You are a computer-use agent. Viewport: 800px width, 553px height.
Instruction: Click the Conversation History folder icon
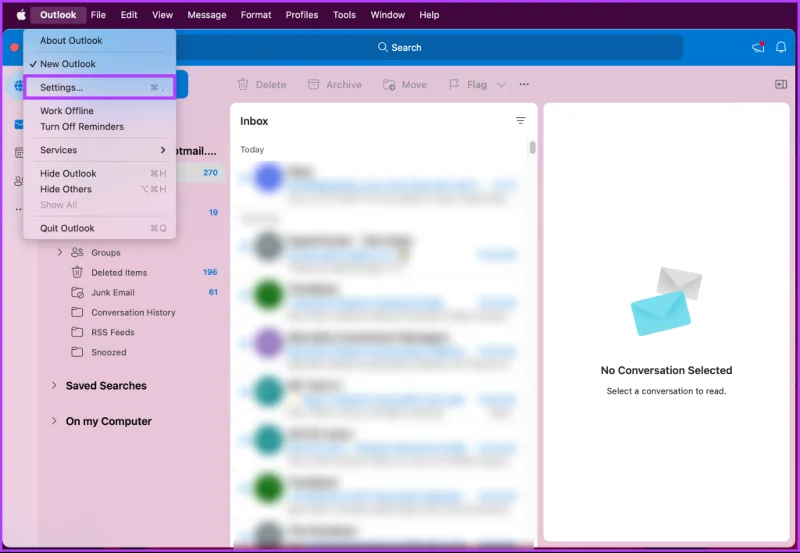pyautogui.click(x=77, y=312)
